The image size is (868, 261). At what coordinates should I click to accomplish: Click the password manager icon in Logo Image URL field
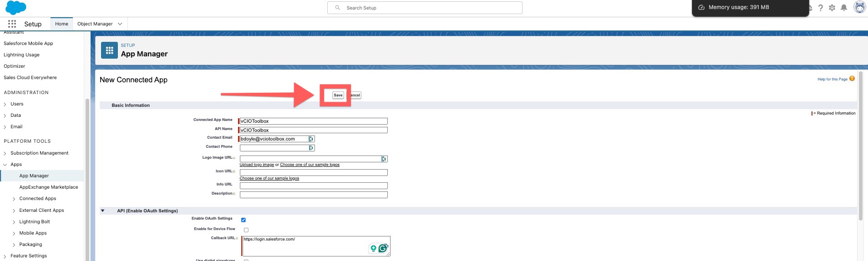tap(384, 159)
